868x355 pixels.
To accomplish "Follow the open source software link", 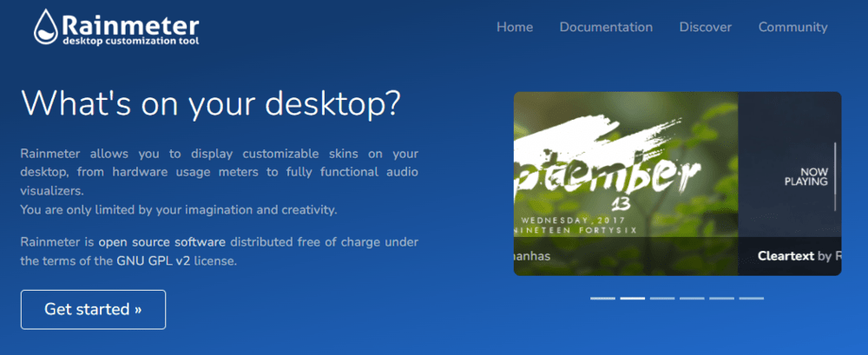I will 162,242.
